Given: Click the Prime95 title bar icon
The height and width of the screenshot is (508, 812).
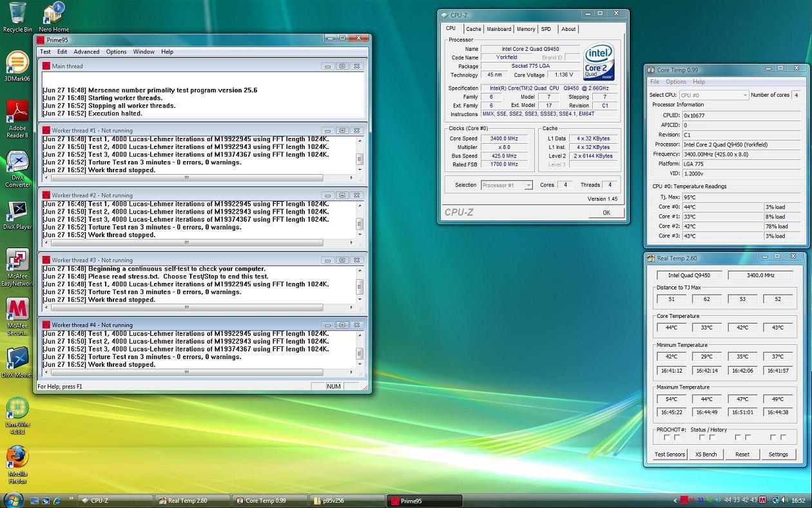Looking at the screenshot, I should (x=41, y=39).
